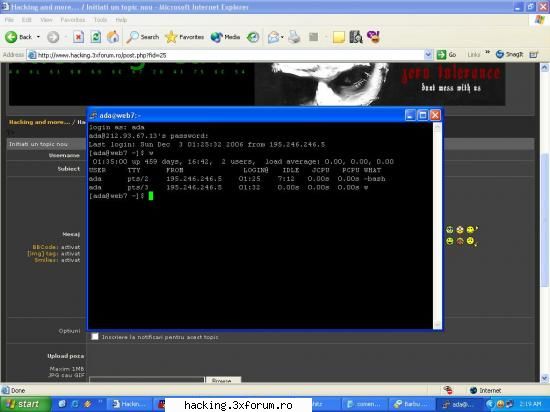Switch to the ada@... taskbar button
The height and width of the screenshot is (412, 550).
[459, 404]
